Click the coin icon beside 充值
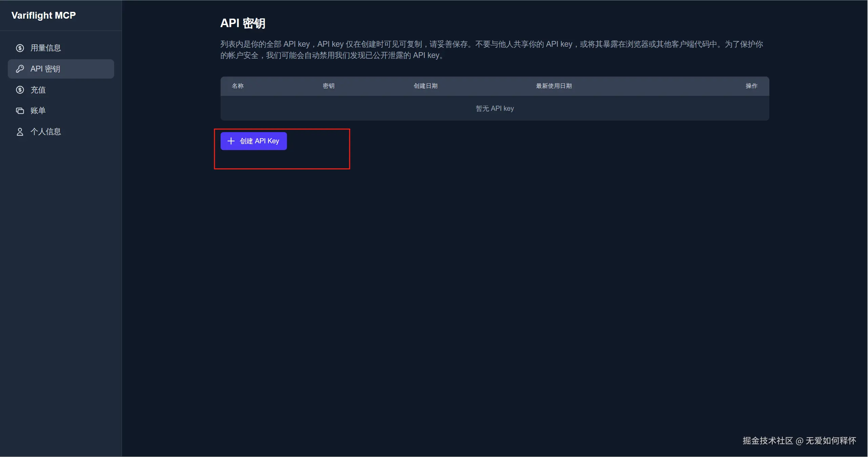The image size is (868, 457). click(20, 90)
